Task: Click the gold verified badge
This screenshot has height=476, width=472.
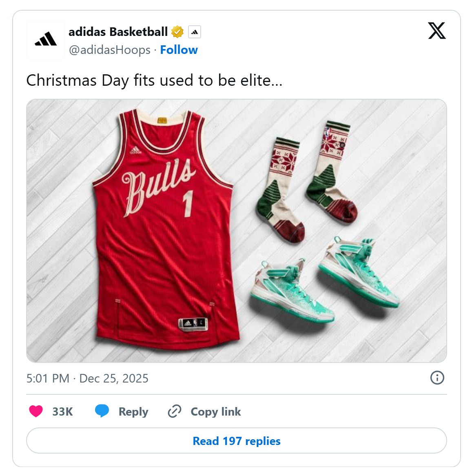Action: 177,32
